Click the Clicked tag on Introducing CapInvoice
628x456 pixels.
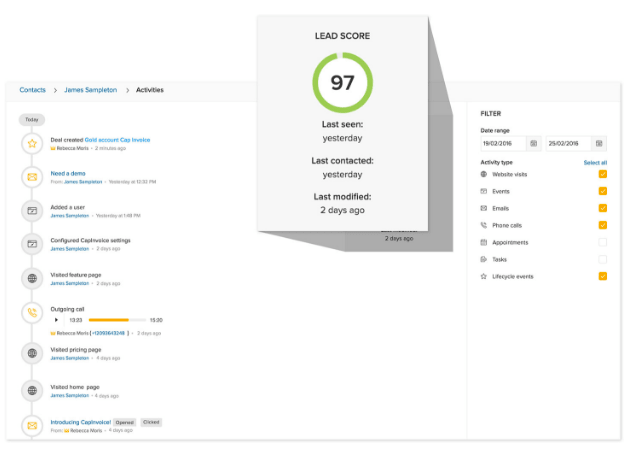pyautogui.click(x=151, y=422)
